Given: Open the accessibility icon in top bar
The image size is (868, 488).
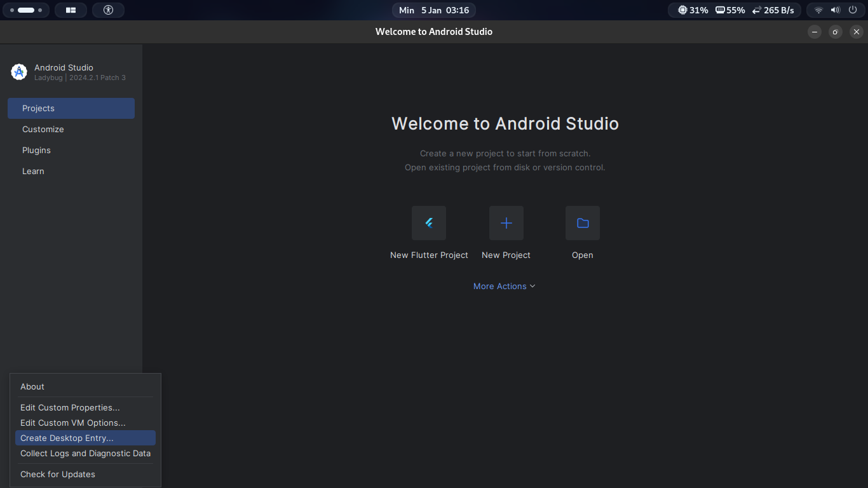Looking at the screenshot, I should [x=108, y=10].
